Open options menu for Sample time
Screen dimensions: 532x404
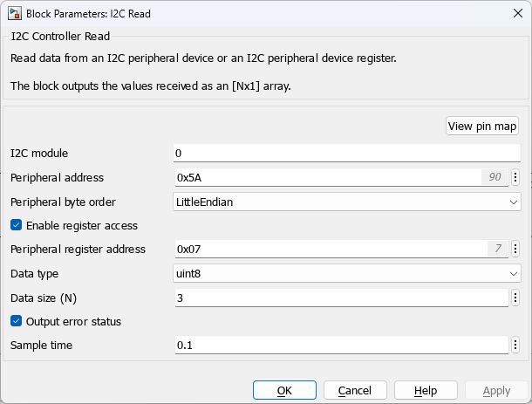(x=515, y=346)
